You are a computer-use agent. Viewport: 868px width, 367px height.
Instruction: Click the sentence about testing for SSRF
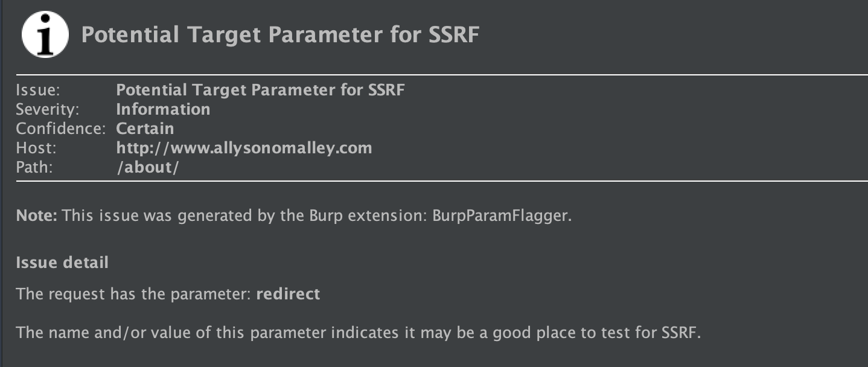(x=359, y=333)
